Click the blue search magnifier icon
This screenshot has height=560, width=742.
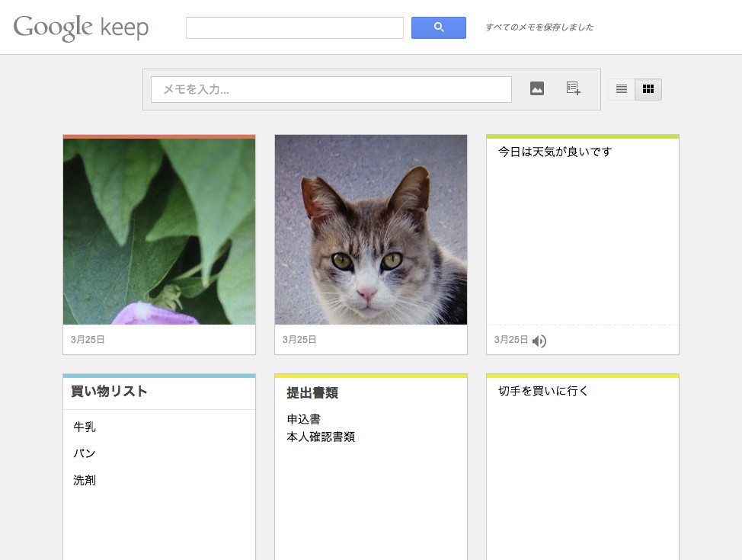[x=438, y=27]
